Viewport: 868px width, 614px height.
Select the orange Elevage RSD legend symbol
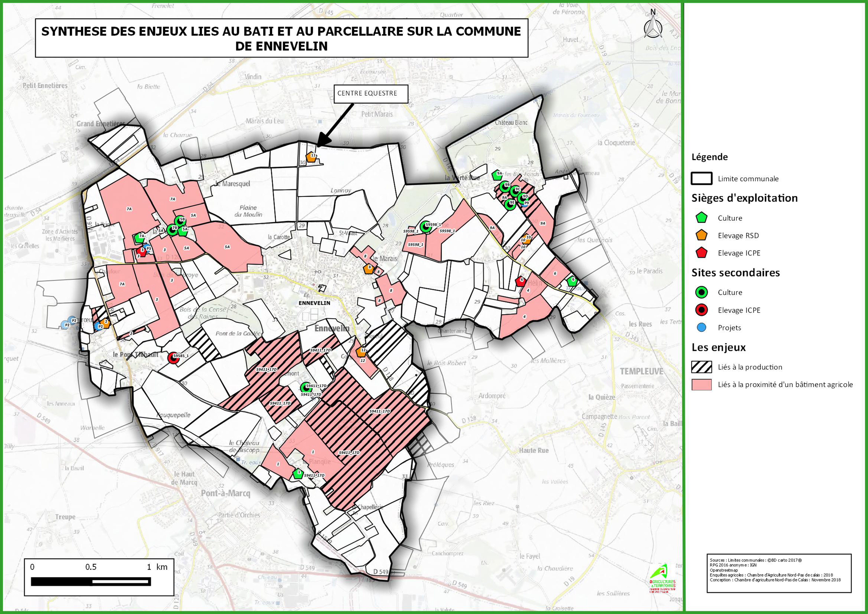(x=701, y=235)
